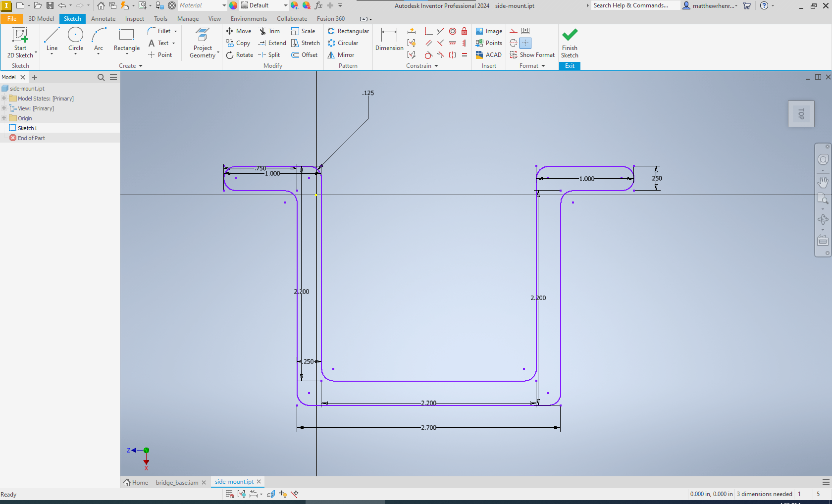Activate the Offset tool

305,55
